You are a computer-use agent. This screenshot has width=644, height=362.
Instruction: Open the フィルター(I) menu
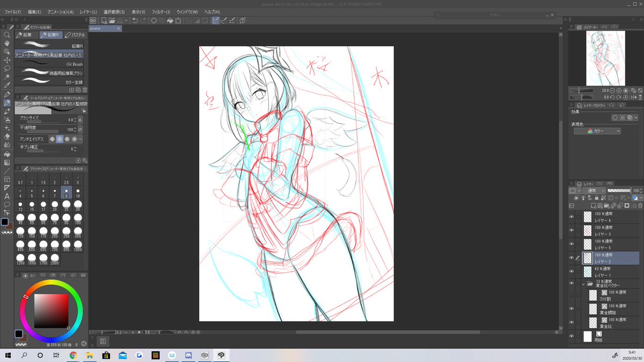[x=161, y=12]
